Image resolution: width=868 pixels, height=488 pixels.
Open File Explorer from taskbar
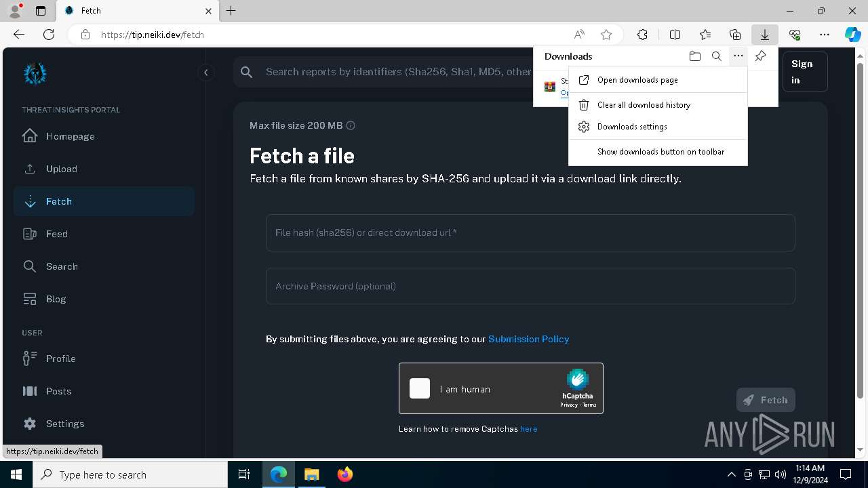pos(311,474)
